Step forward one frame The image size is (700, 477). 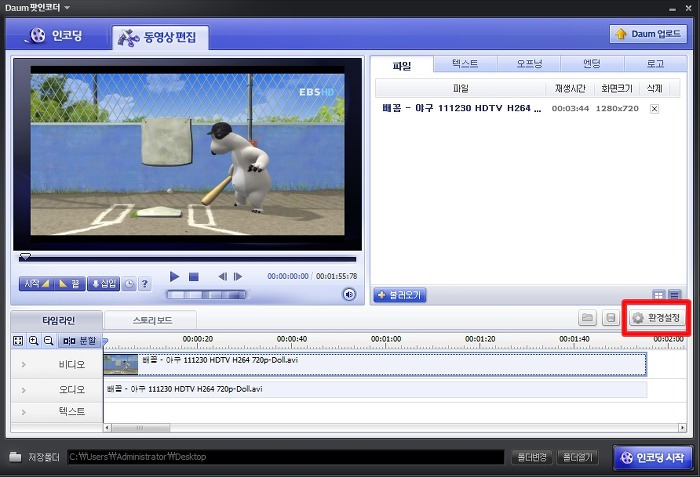tap(238, 276)
